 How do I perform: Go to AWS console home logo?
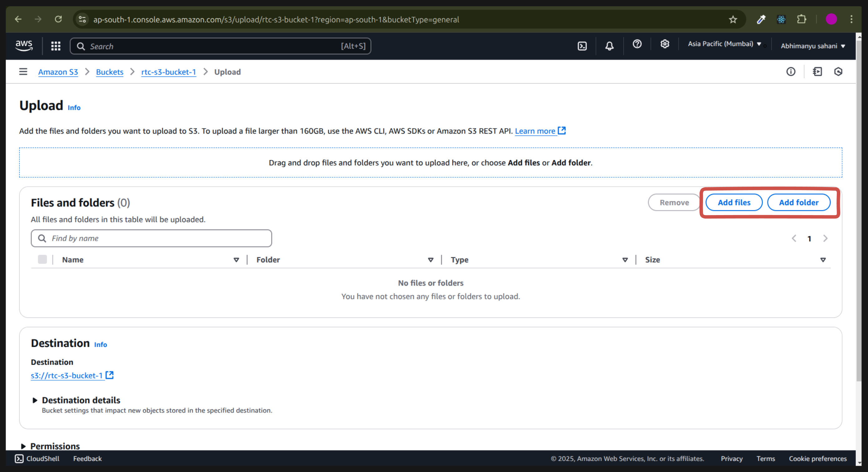24,46
